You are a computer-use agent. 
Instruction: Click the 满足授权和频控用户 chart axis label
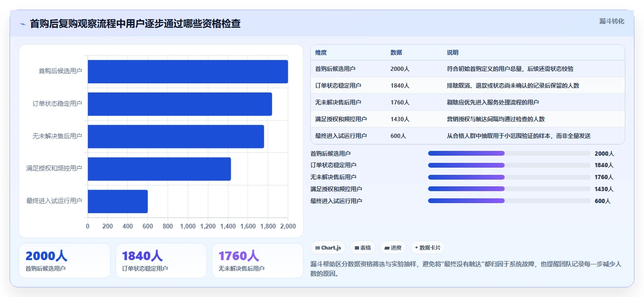pos(54,169)
